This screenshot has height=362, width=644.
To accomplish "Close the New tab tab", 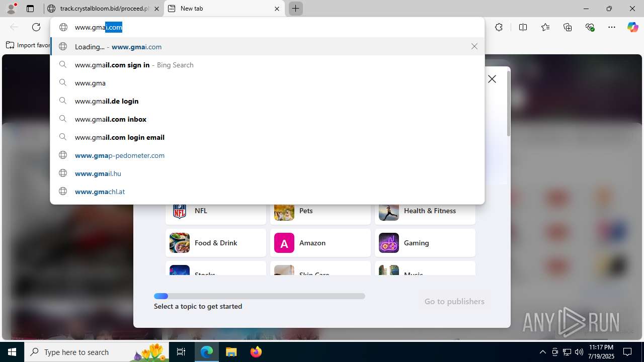I will click(x=277, y=9).
